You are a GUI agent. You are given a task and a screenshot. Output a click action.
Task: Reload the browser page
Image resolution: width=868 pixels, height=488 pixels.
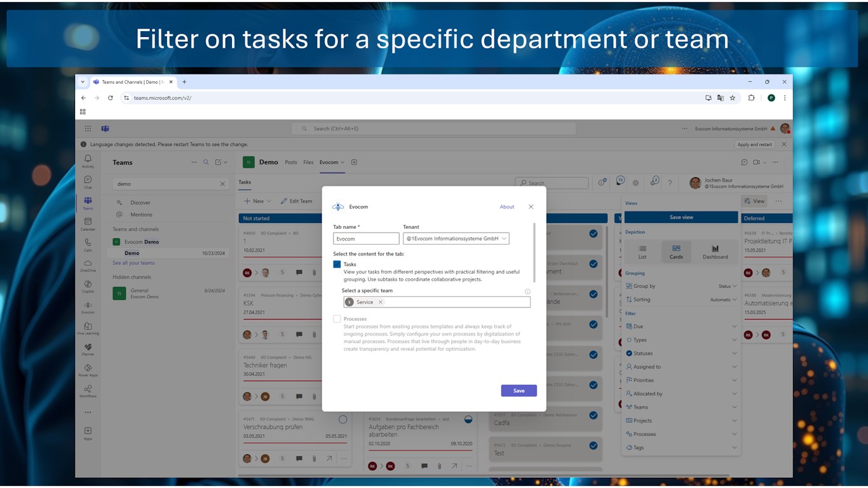click(110, 98)
